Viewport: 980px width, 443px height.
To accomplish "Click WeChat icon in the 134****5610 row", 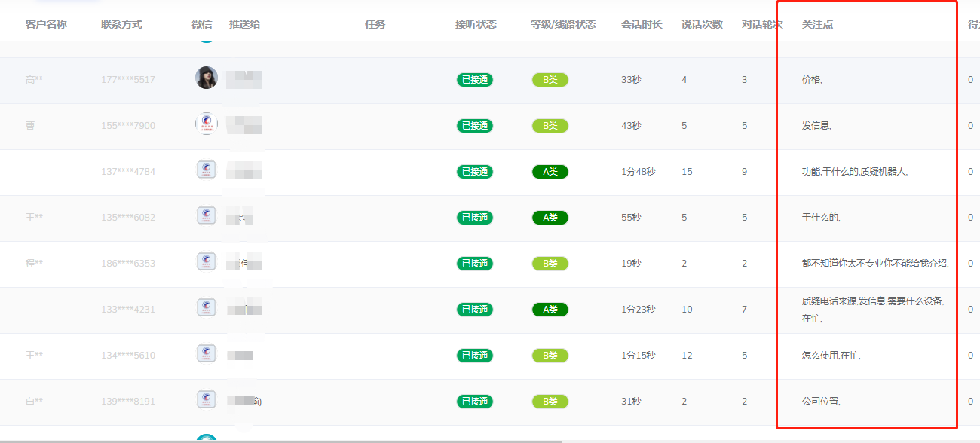I will pos(206,354).
